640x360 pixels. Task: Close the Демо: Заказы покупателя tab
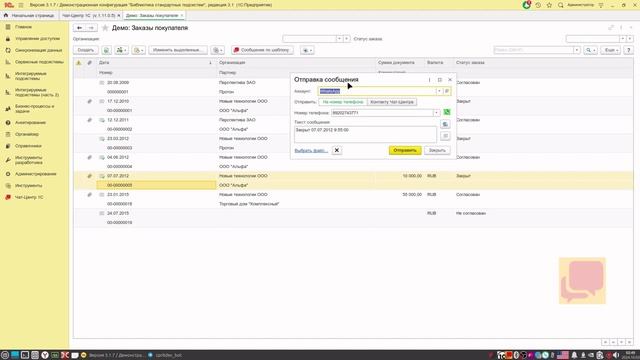point(182,15)
